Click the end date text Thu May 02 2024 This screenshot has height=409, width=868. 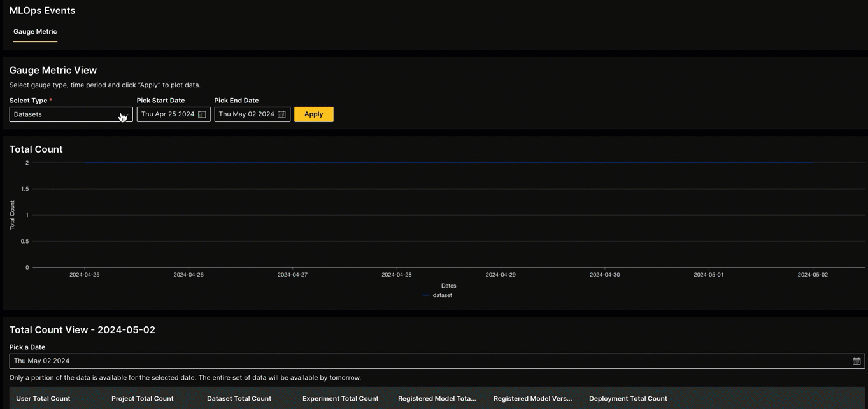pos(246,114)
